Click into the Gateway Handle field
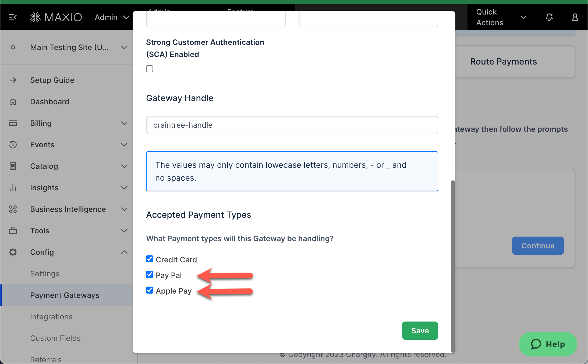 tap(292, 125)
